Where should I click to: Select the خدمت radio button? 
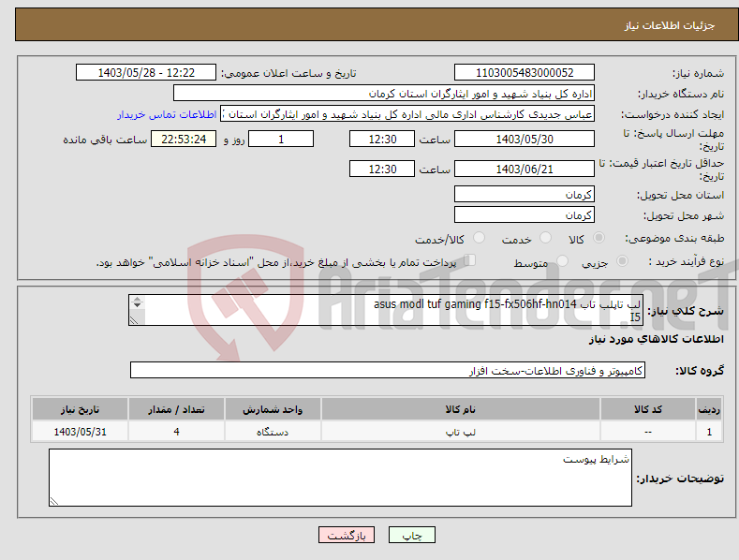tap(545, 238)
